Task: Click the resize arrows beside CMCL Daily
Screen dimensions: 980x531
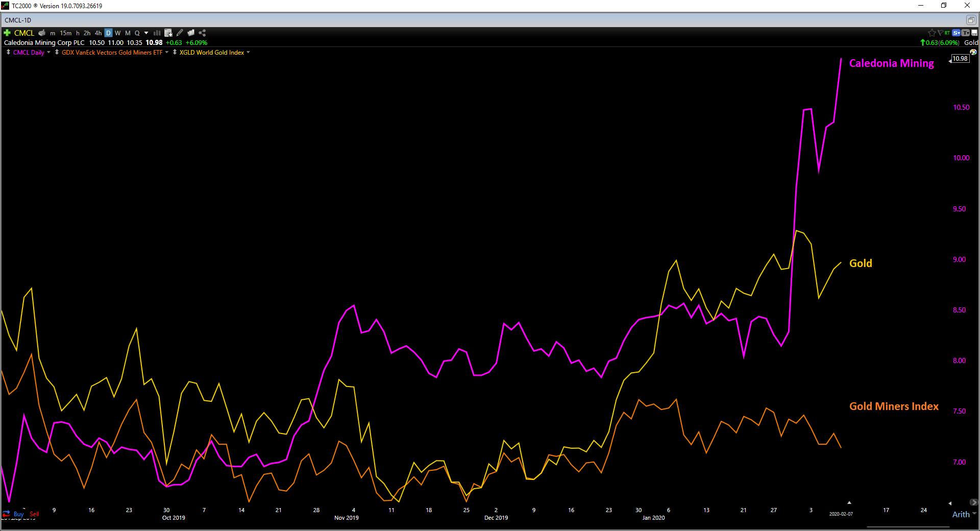Action: tap(8, 52)
